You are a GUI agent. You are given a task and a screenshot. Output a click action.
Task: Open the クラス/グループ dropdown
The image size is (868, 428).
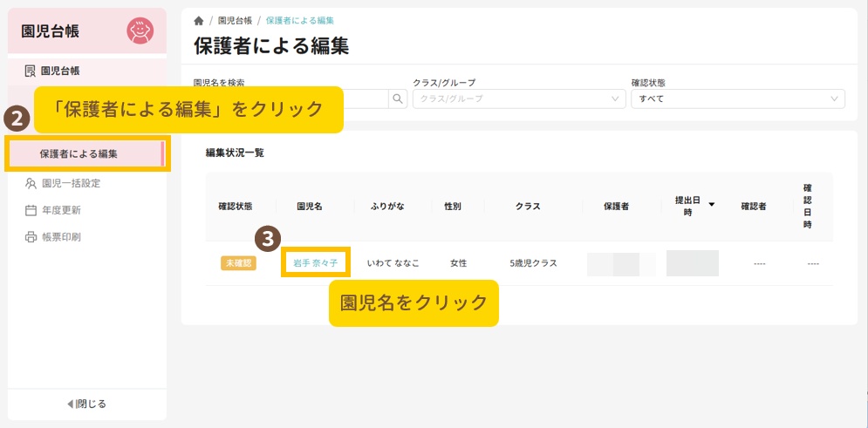point(518,99)
